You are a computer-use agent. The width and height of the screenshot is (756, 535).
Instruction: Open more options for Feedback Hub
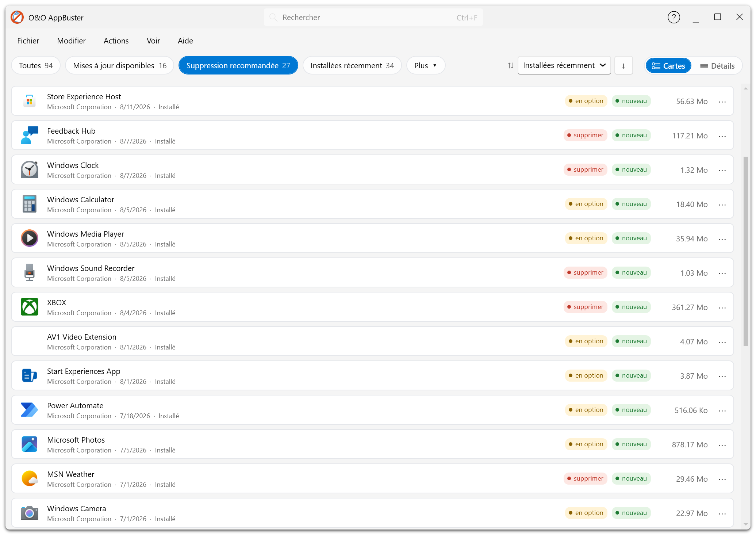tap(722, 136)
